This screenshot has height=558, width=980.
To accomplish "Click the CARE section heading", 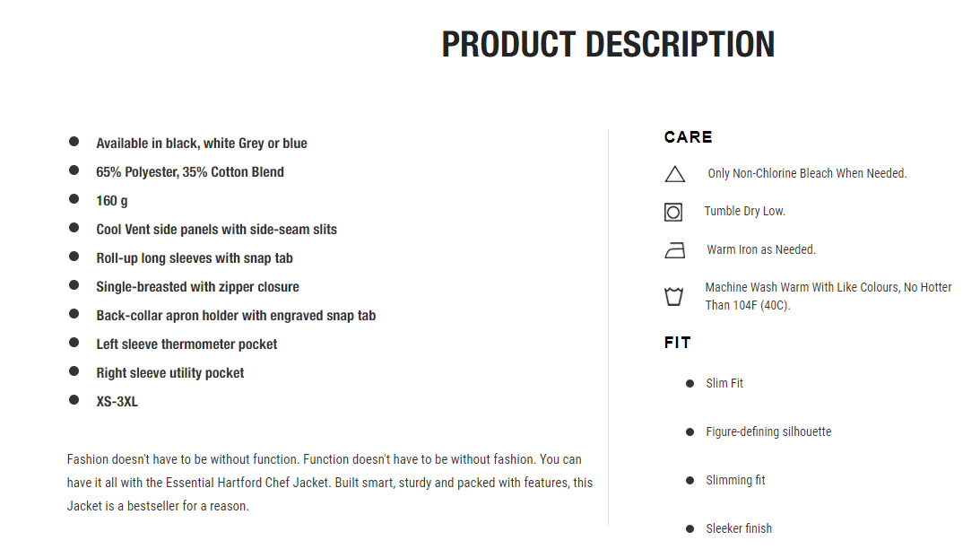I will tap(688, 137).
